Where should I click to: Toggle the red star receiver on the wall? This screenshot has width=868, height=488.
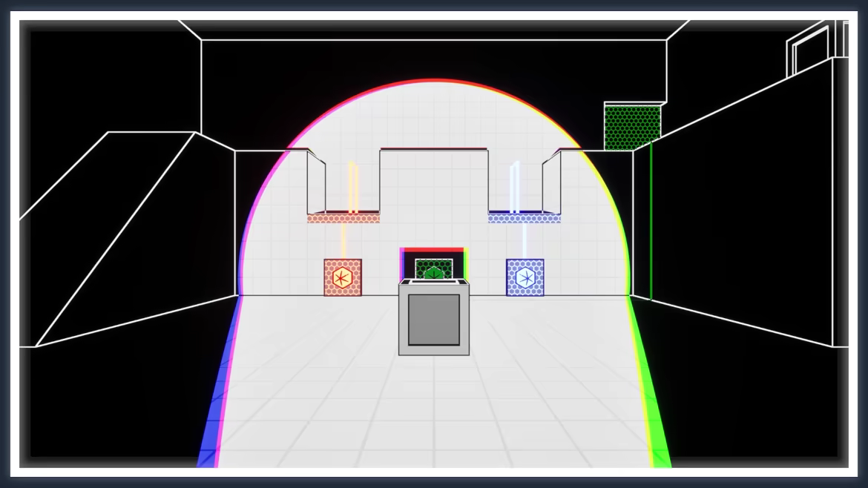[341, 280]
